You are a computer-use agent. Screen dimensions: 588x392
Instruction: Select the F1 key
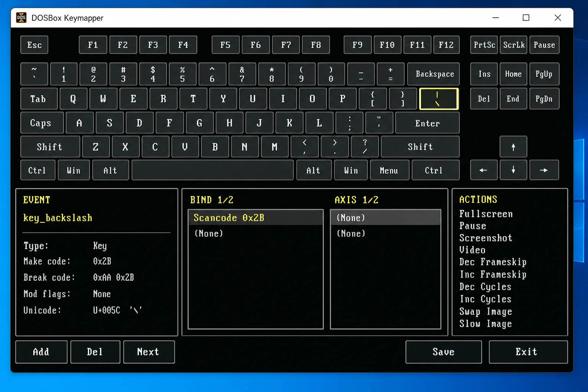[93, 45]
